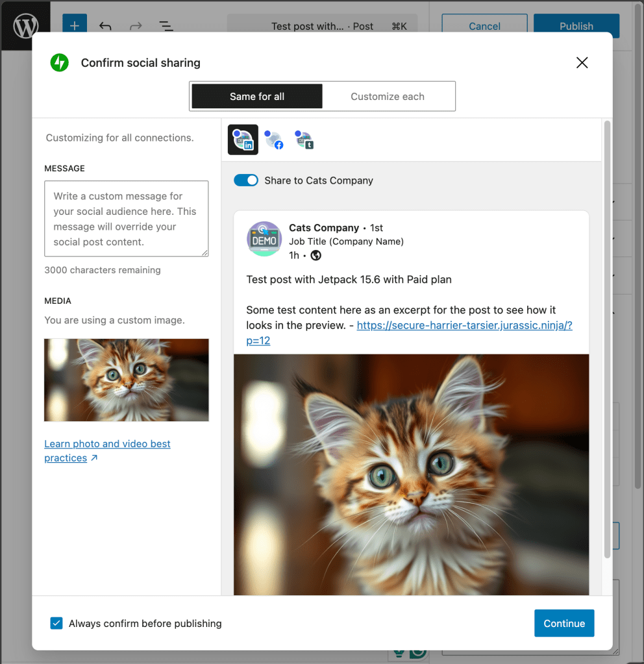
Task: Click the Cats Company DEMO avatar
Action: tap(264, 239)
